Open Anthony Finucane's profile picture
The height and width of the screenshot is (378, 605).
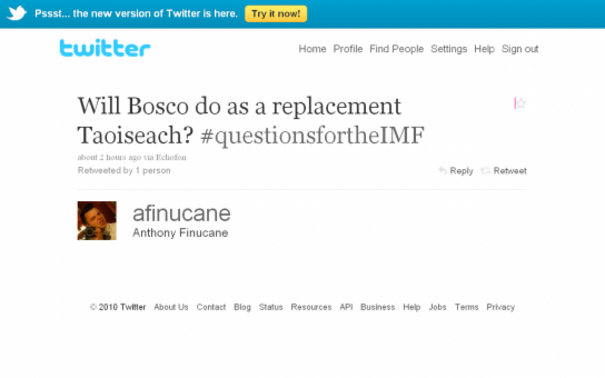[x=97, y=221]
